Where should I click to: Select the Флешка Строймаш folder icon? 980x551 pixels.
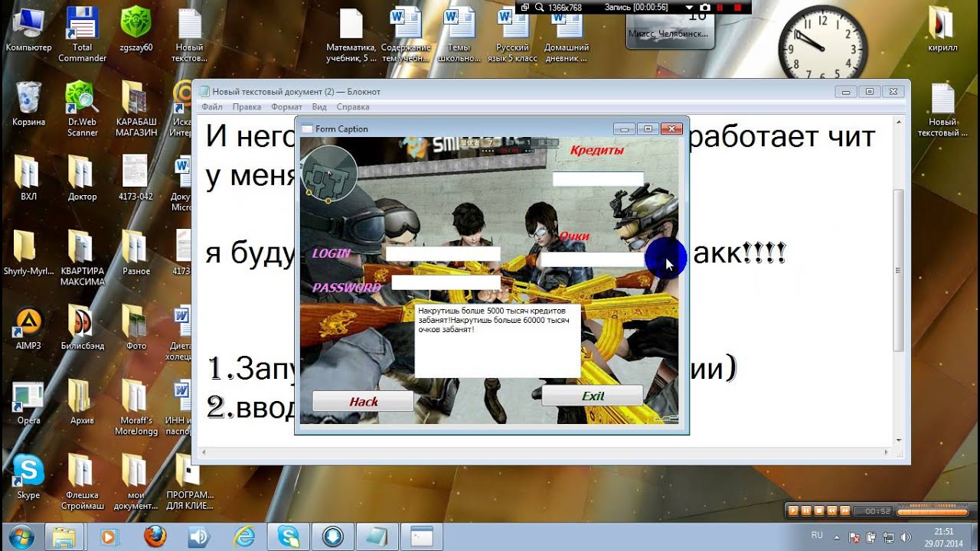[82, 482]
